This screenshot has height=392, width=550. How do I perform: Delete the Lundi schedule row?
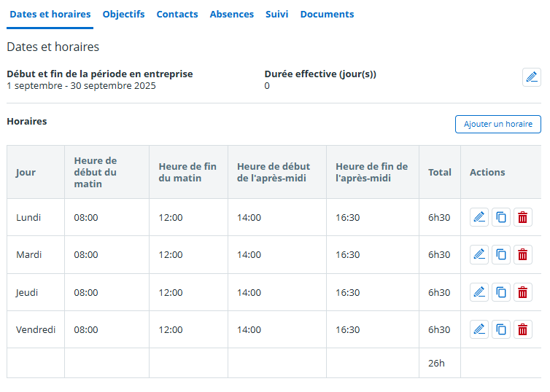[x=523, y=217]
